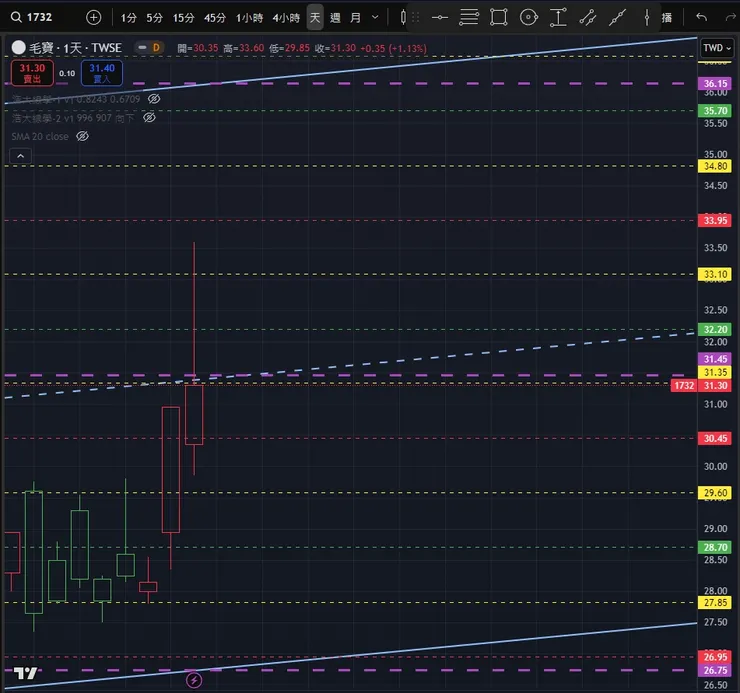
Task: Choose the 4小時 interval
Action: (x=286, y=18)
